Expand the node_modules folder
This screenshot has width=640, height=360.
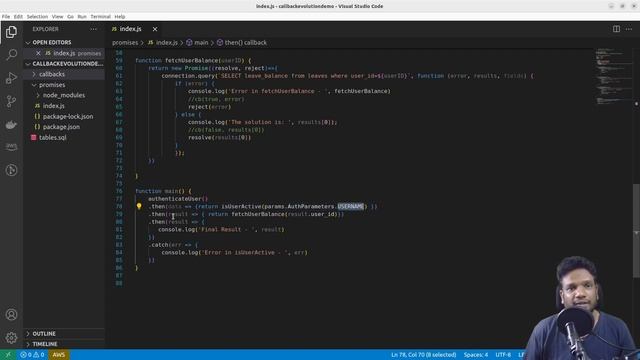pyautogui.click(x=64, y=95)
